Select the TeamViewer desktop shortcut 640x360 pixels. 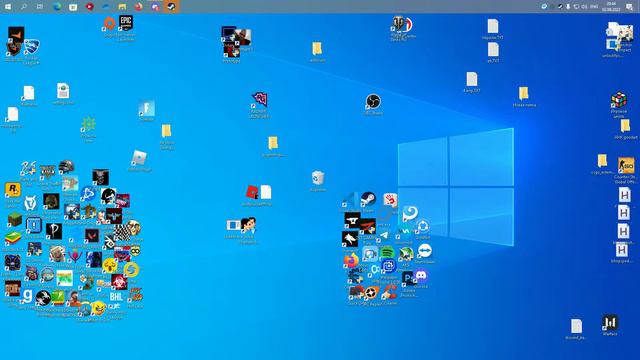point(424,251)
